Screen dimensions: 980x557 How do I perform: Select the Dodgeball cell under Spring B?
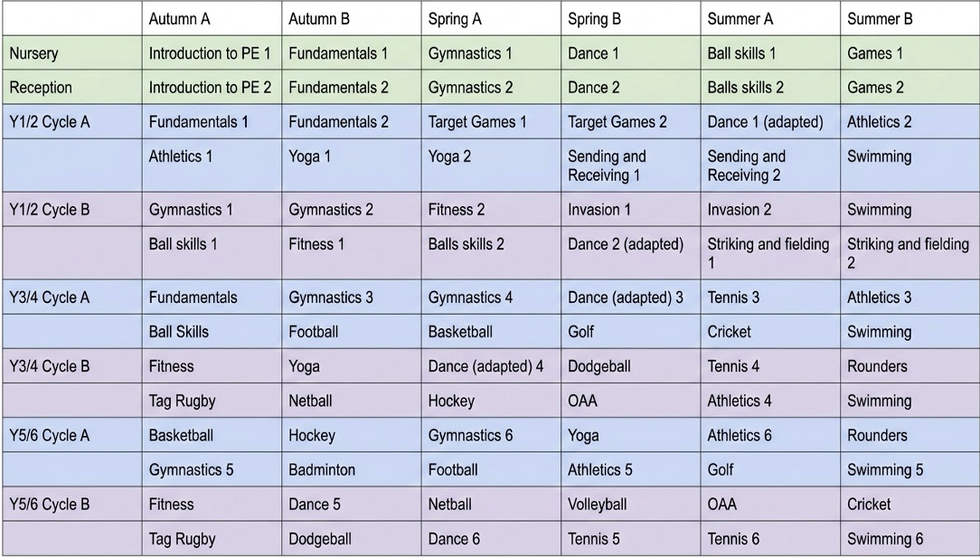tap(631, 365)
